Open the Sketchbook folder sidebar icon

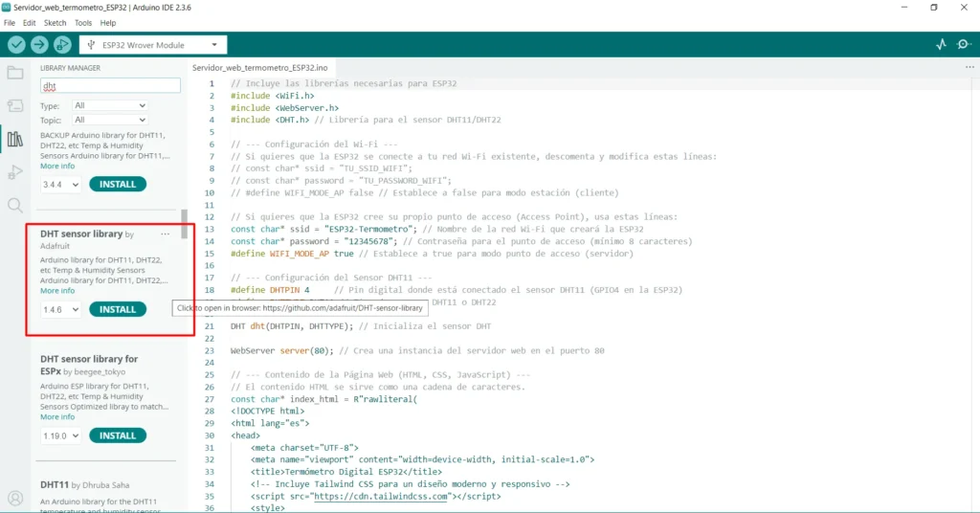15,73
